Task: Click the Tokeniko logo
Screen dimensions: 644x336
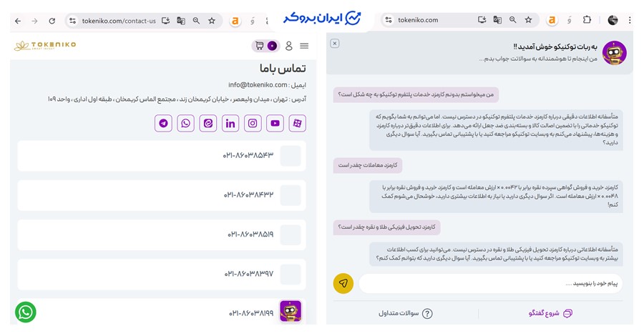Action: [45, 46]
